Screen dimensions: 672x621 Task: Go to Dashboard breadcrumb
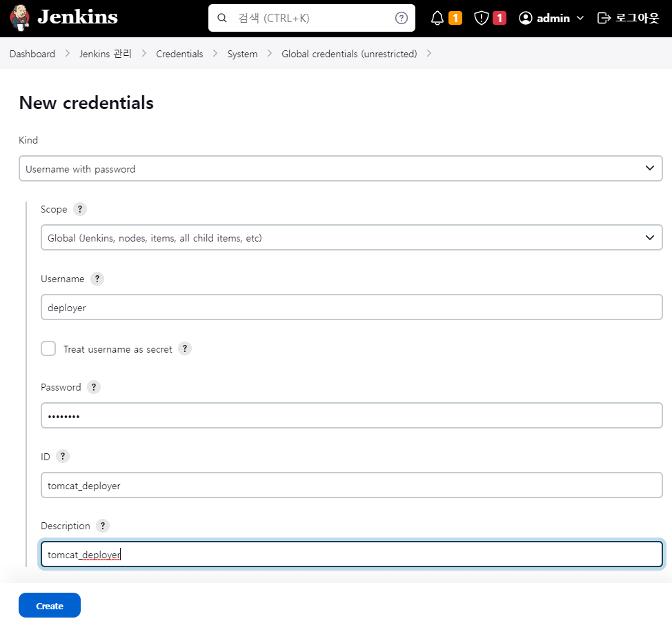coord(32,54)
